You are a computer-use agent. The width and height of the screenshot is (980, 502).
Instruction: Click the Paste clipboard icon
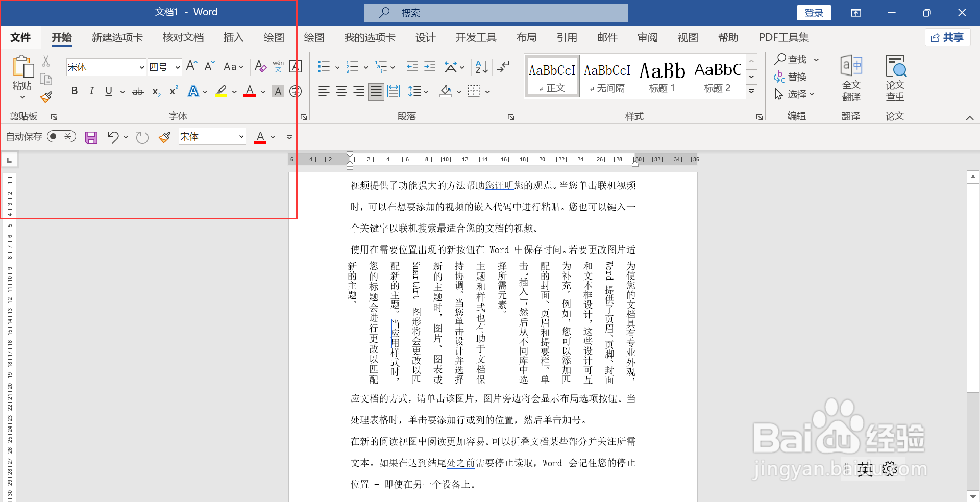click(22, 67)
